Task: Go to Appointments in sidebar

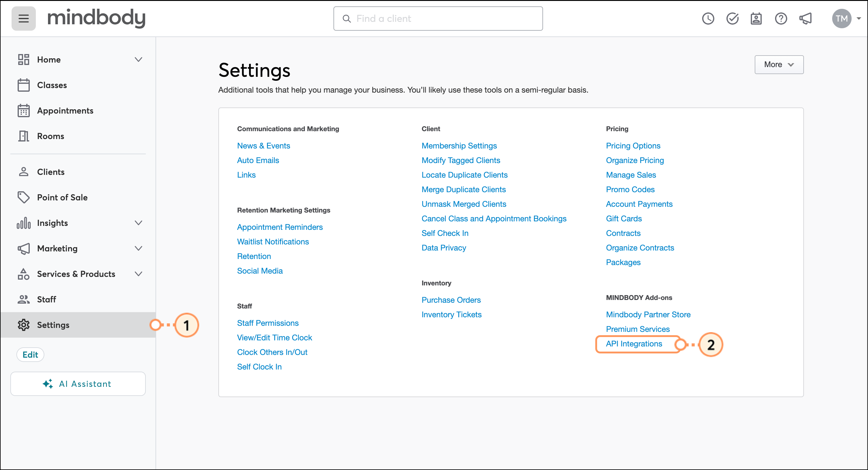Action: click(x=65, y=111)
